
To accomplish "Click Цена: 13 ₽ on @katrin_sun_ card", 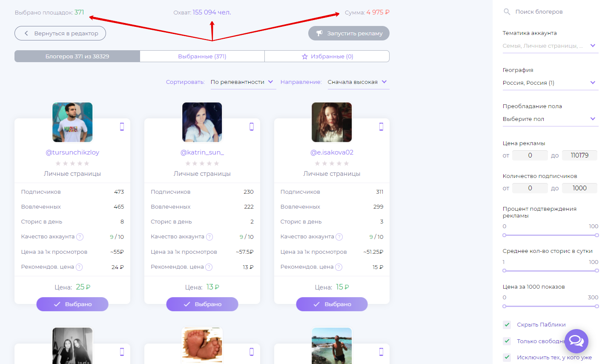I will [202, 287].
